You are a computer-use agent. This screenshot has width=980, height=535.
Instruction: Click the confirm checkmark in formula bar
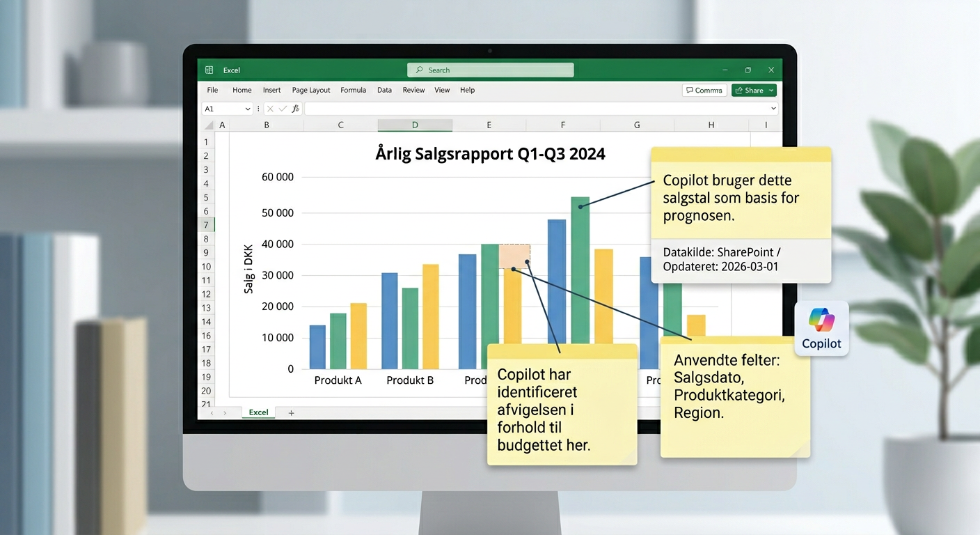(x=282, y=108)
